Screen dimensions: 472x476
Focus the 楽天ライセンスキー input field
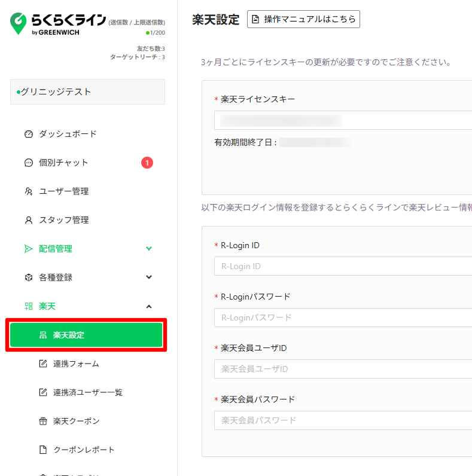343,120
